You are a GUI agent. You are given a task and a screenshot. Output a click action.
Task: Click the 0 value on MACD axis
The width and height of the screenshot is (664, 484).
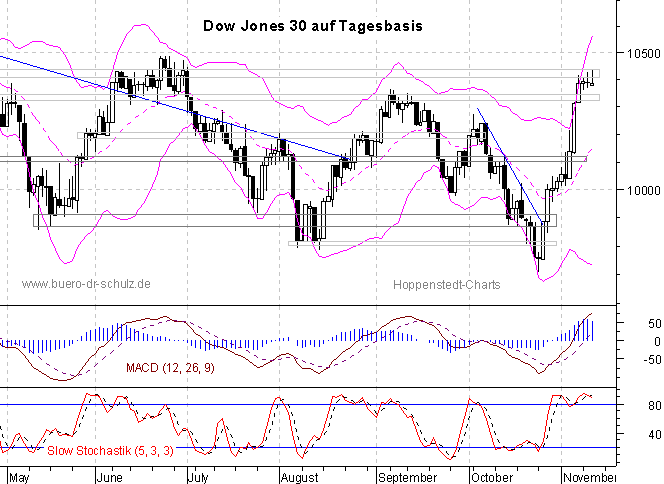click(629, 342)
